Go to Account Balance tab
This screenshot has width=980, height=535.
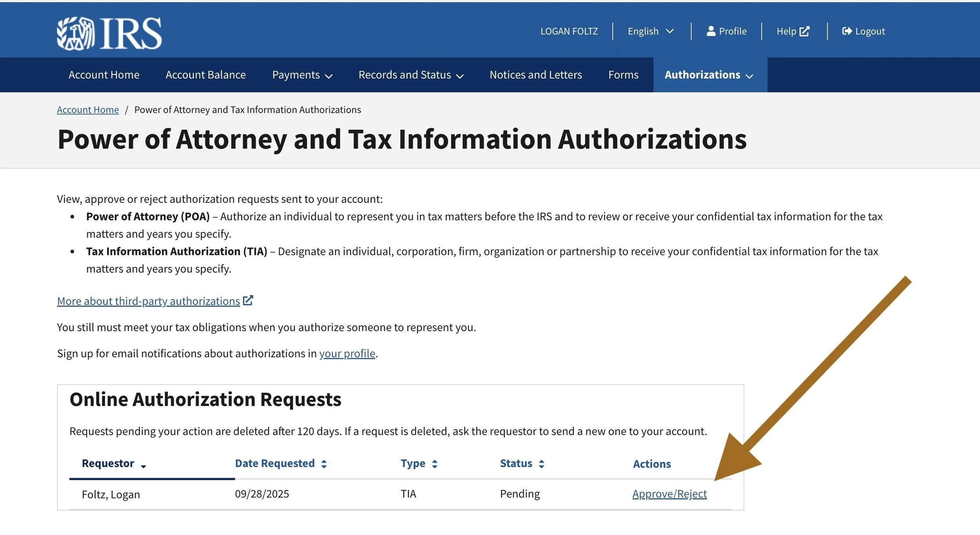pyautogui.click(x=205, y=75)
